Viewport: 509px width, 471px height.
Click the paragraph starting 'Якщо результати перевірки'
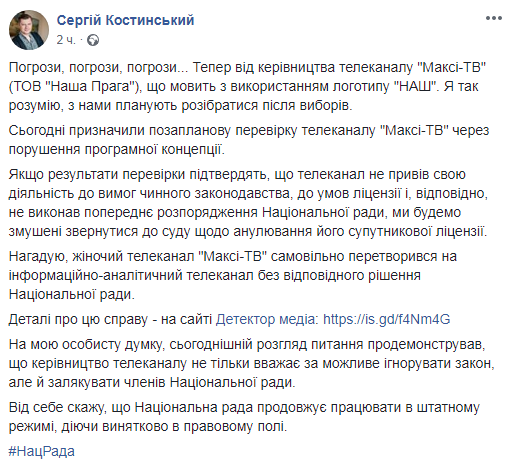pos(248,203)
